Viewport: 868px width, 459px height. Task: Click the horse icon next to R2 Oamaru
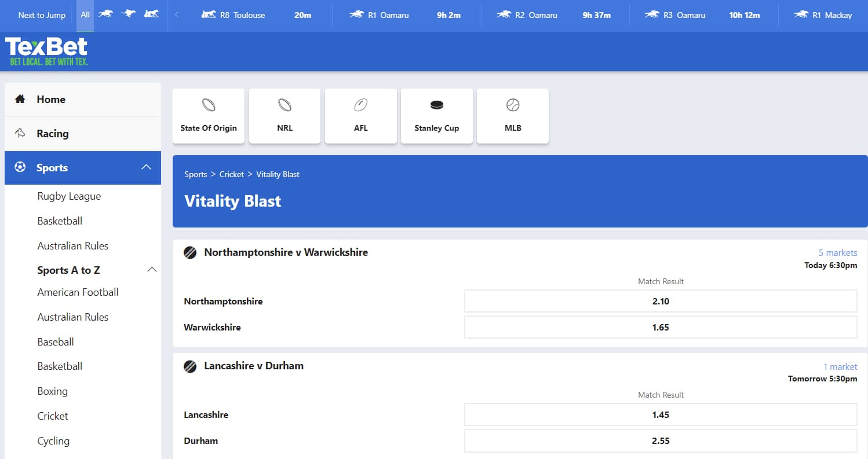504,15
